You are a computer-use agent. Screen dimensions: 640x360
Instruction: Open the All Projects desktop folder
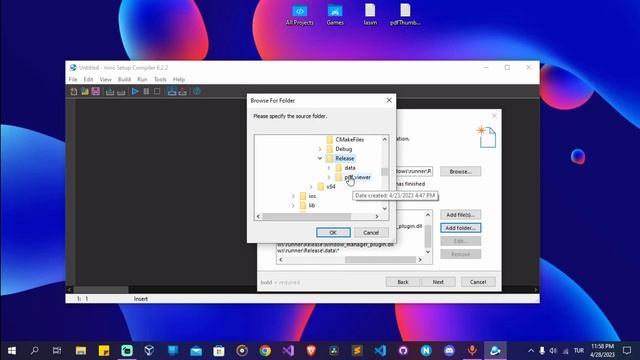(x=300, y=15)
